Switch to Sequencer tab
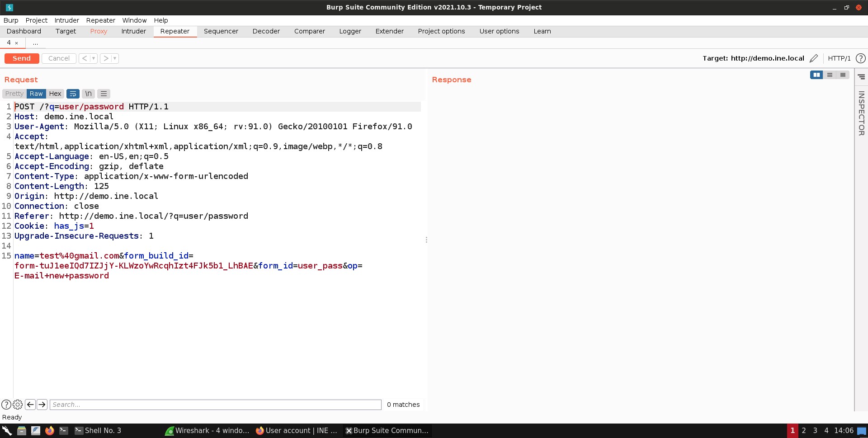Screen dimensions: 868x438 click(221, 31)
